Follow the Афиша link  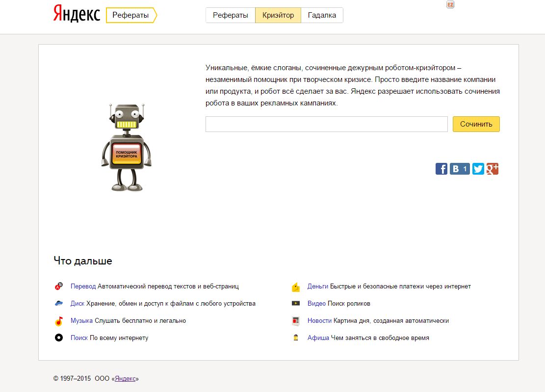[318, 338]
